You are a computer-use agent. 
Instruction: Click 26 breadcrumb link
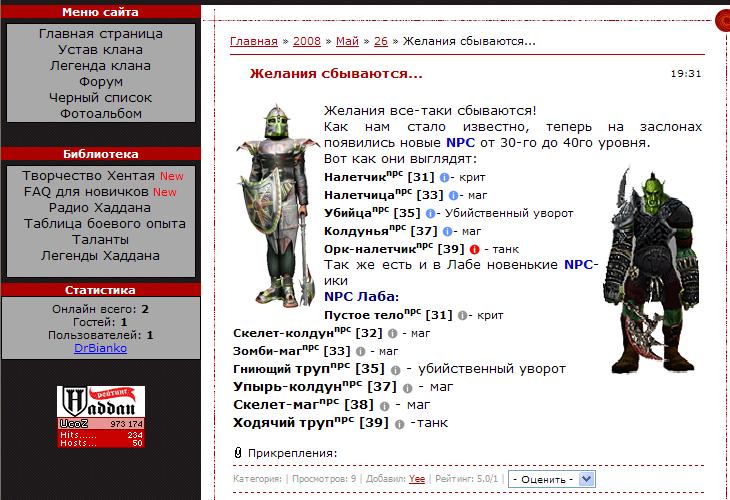tap(381, 41)
